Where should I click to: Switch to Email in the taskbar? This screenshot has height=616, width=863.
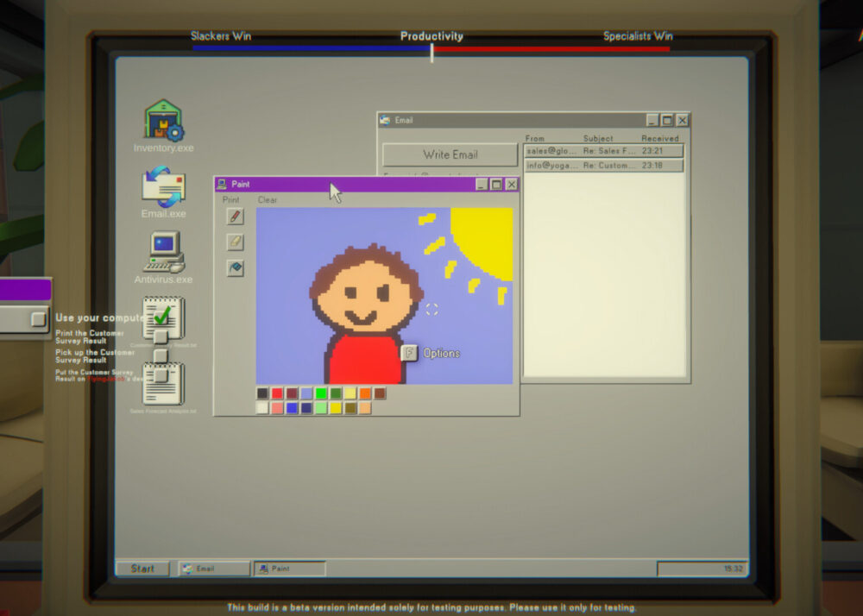(x=214, y=569)
